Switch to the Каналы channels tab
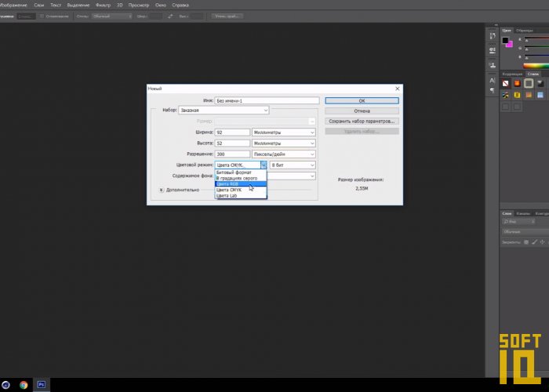 (x=523, y=213)
